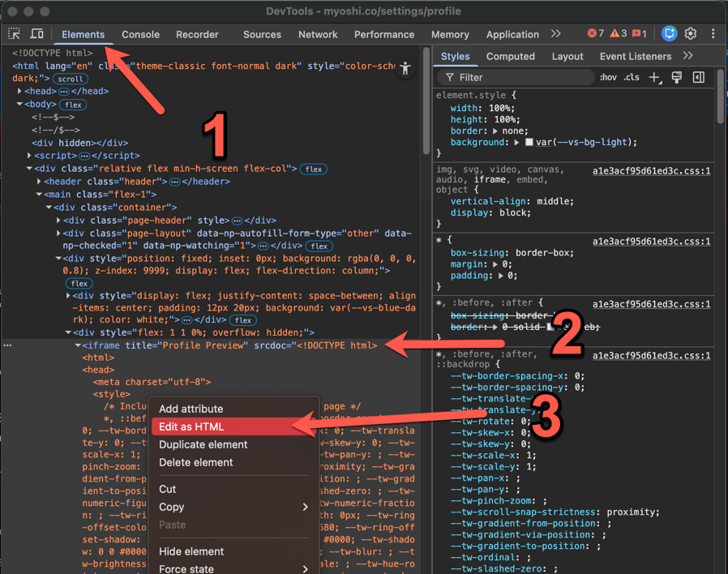This screenshot has height=574, width=728.
Task: Click the accessibility tree toggle icon
Action: 405,69
